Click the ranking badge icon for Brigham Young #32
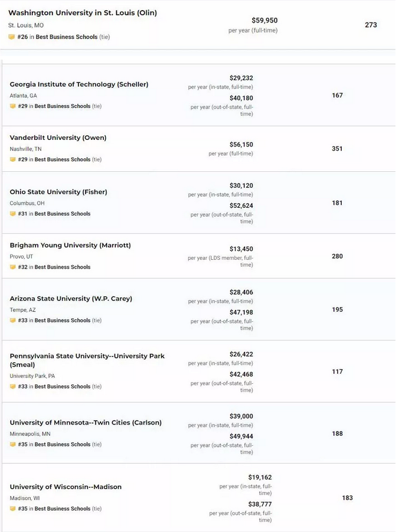Image resolution: width=399 pixels, height=532 pixels. [x=12, y=267]
